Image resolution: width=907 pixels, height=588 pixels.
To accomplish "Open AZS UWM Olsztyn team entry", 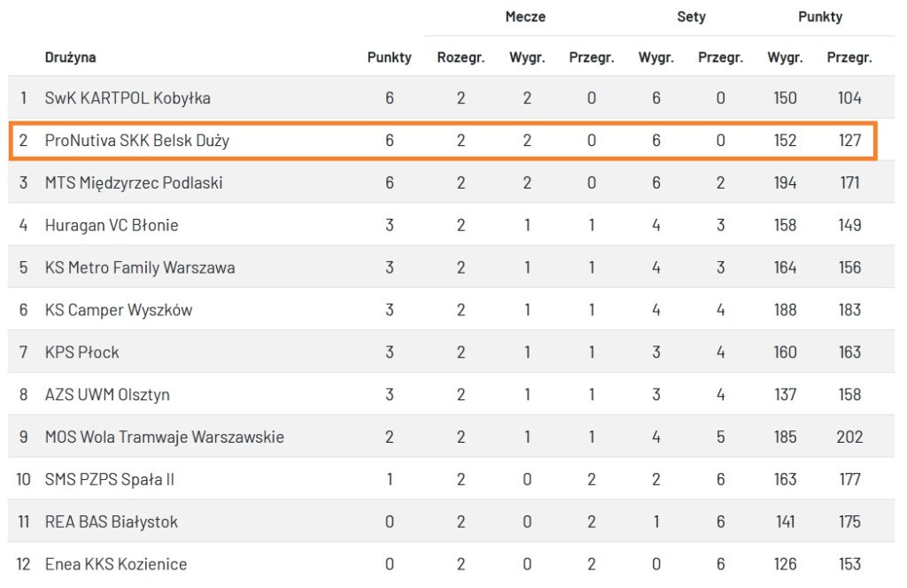I will (107, 394).
